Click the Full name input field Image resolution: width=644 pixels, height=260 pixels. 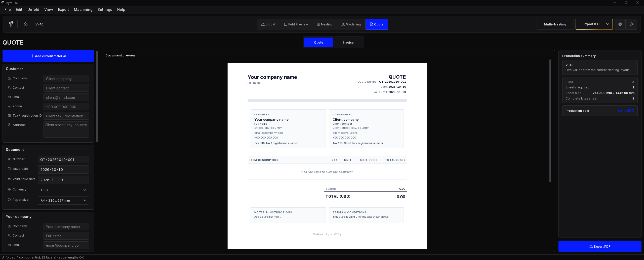coord(66,236)
